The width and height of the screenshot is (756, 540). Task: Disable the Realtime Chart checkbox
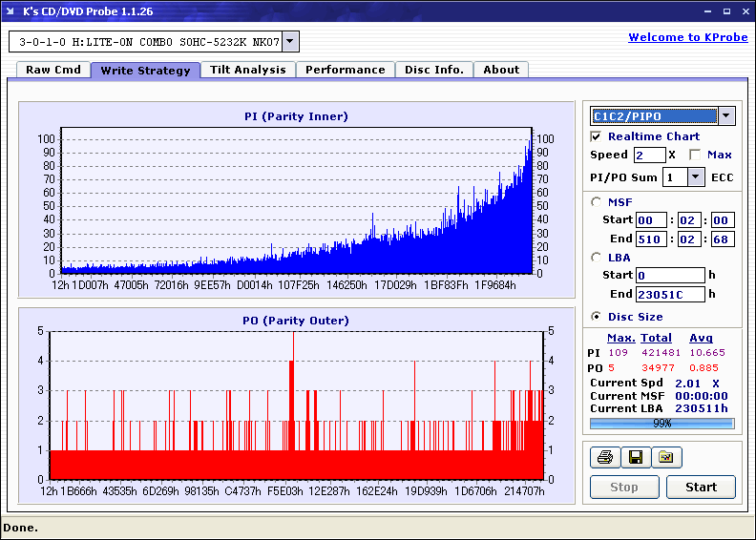[597, 136]
